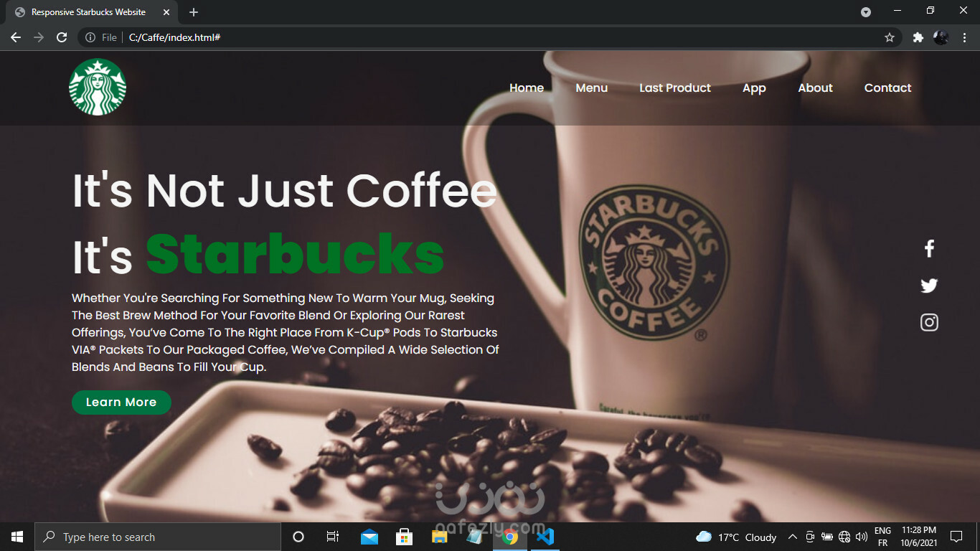Reload the page
The height and width of the screenshot is (551, 980).
click(x=62, y=37)
